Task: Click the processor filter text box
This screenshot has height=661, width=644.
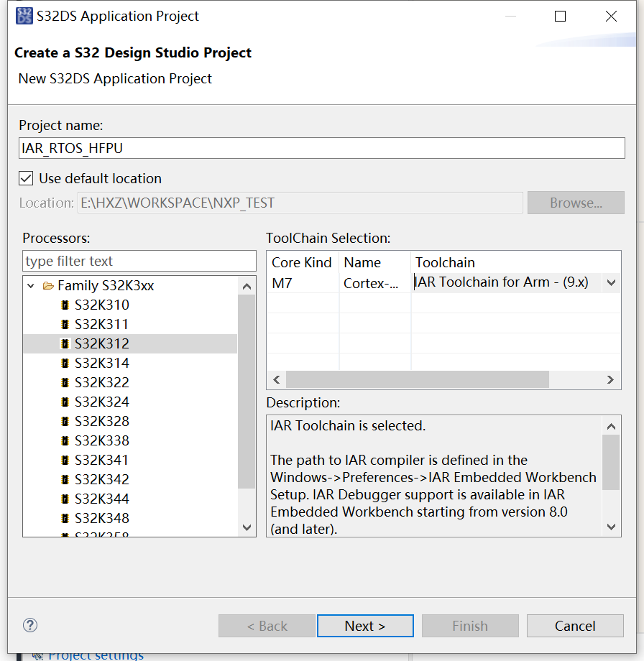Action: (x=139, y=261)
